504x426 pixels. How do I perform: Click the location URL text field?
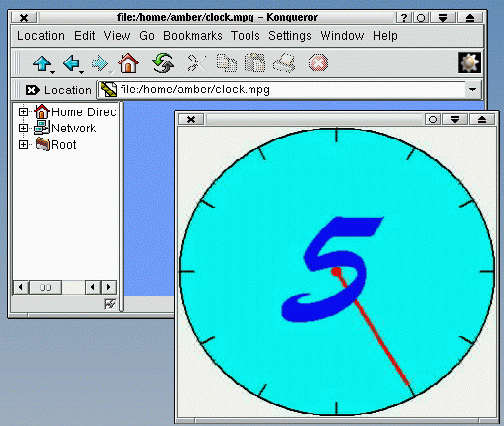282,90
